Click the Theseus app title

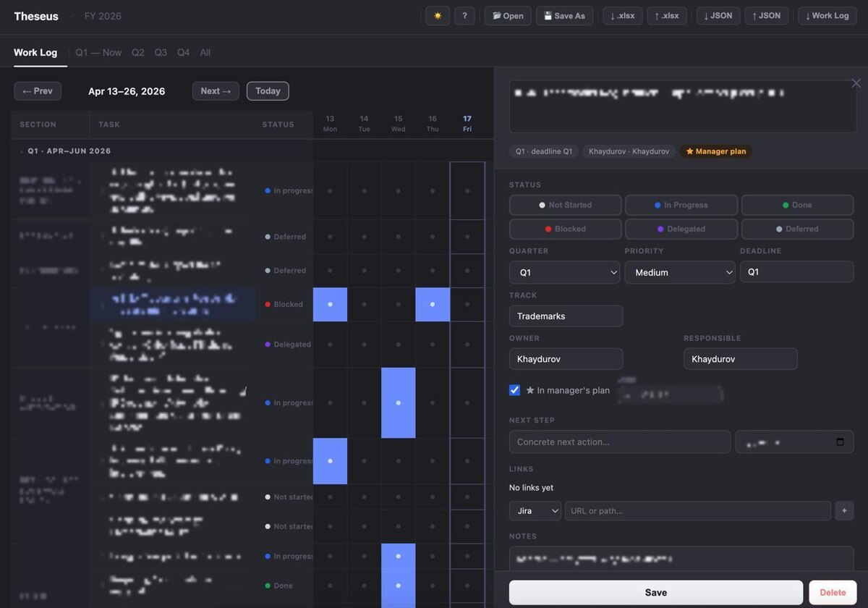36,16
